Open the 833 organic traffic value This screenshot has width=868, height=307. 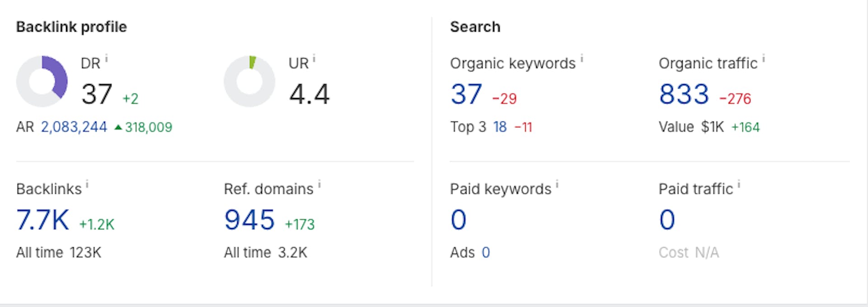(x=684, y=94)
